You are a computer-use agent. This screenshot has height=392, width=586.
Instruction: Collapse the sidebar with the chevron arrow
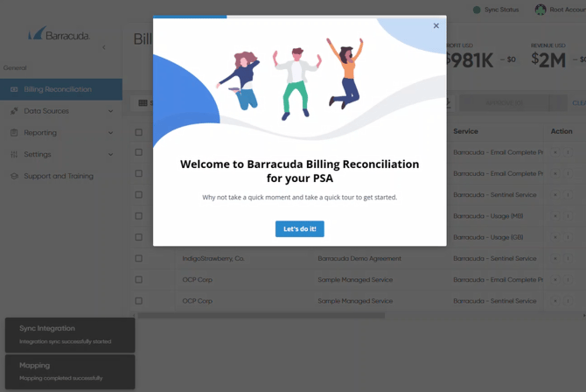[x=104, y=47]
